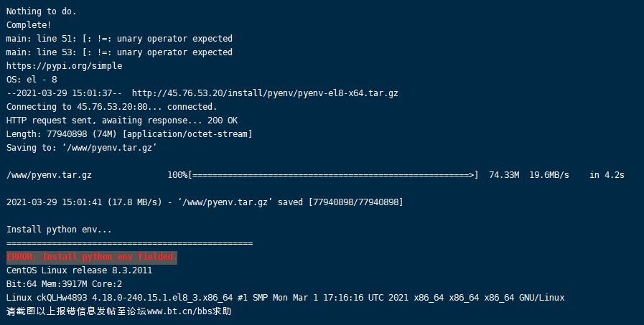Click the "main: line 53" error line

(119, 52)
